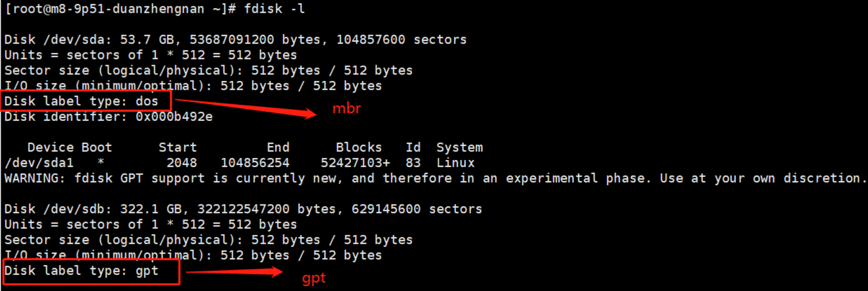The height and width of the screenshot is (291, 868).
Task: Click the "Blocks" column header
Action: (x=359, y=147)
